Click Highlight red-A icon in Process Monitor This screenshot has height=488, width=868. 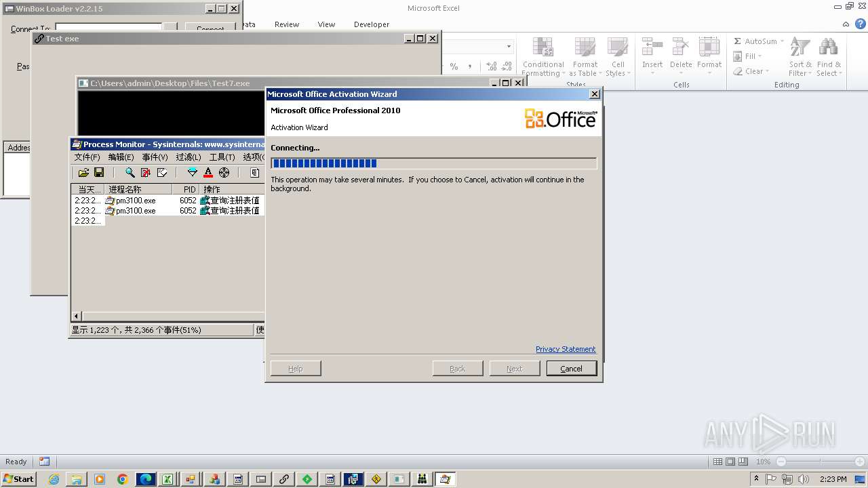click(208, 173)
